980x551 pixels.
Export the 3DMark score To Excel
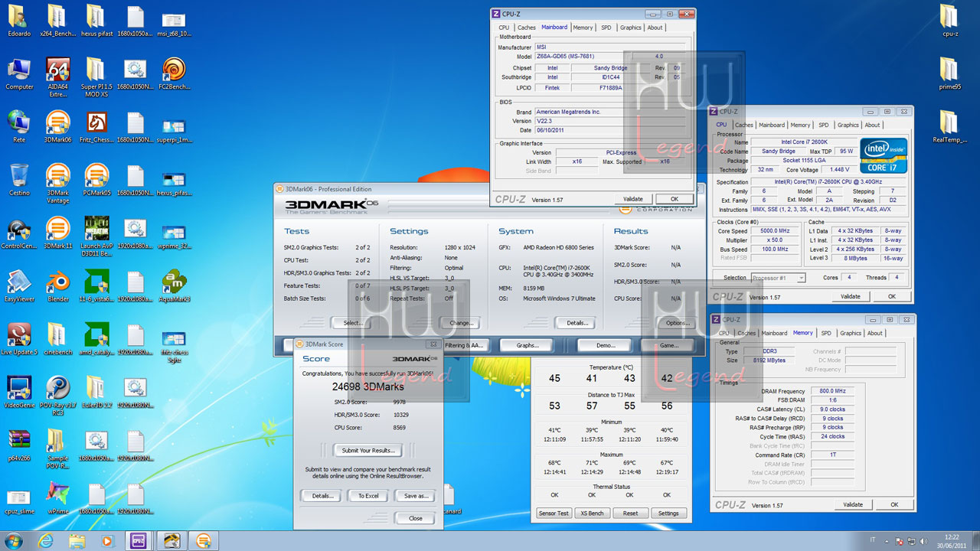(368, 496)
